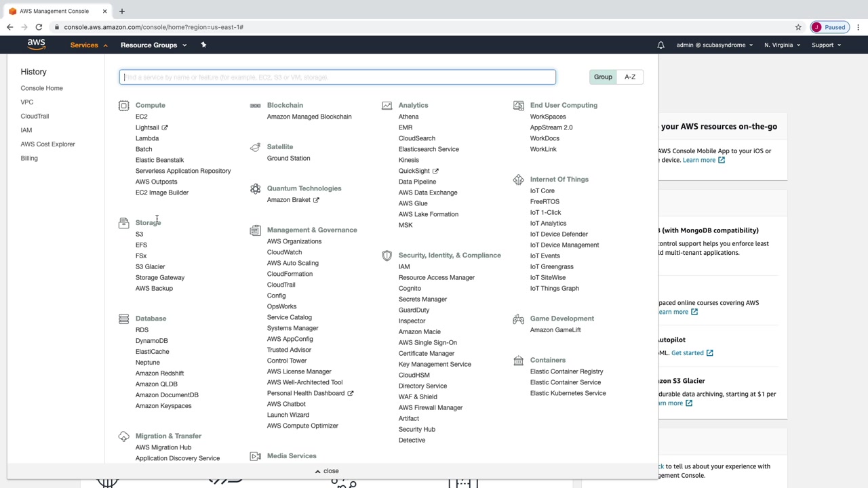Open the Support dropdown menu
868x488 pixels.
click(826, 45)
